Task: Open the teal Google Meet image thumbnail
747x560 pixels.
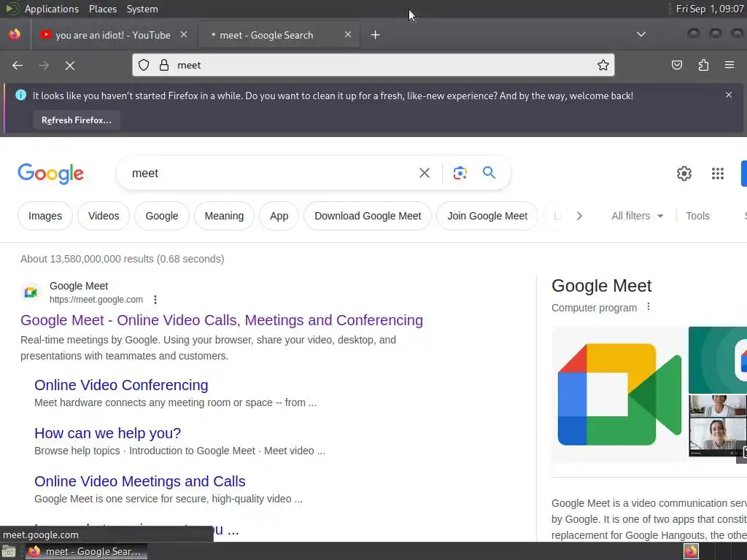Action: 718,359
